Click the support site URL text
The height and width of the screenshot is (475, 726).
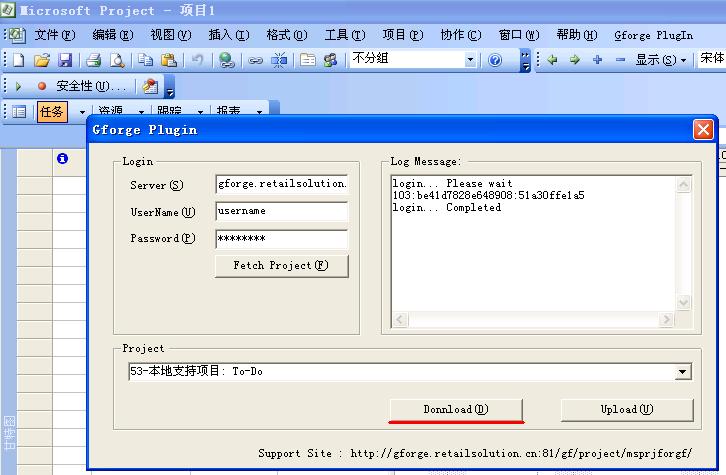coord(521,453)
